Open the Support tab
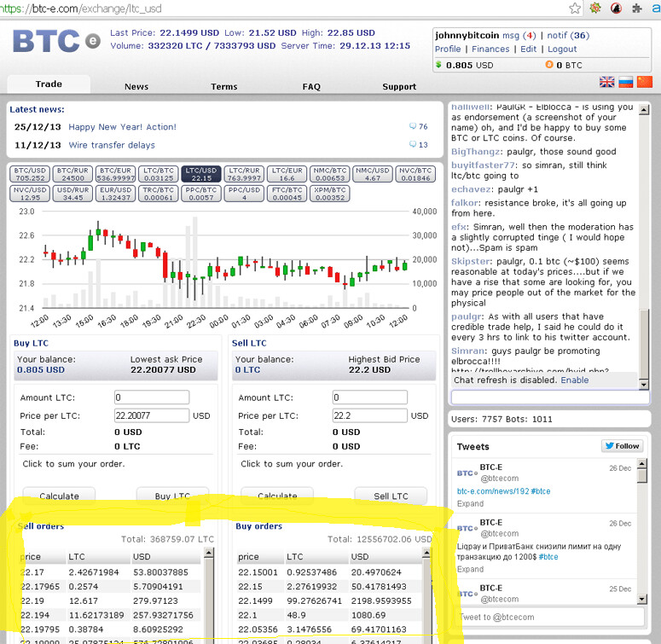Image resolution: width=661 pixels, height=644 pixels. [x=399, y=86]
